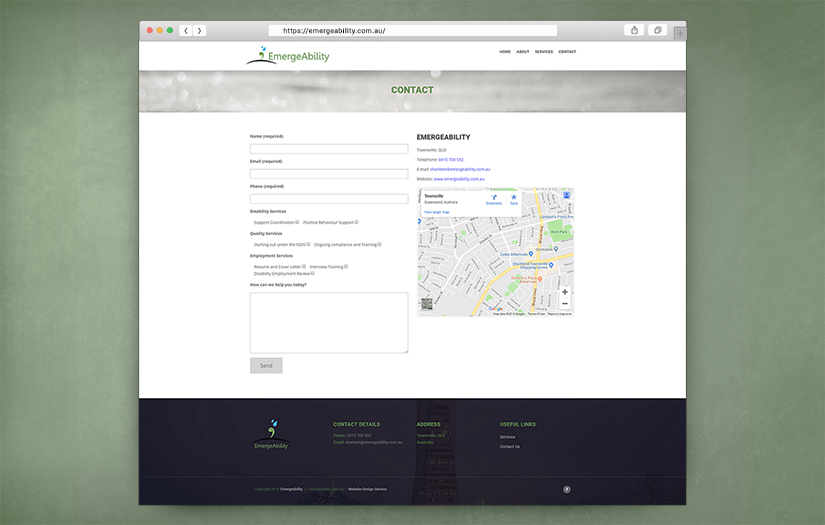Screen dimensions: 825x525
Task: Click the map Save star icon
Action: coord(514,199)
